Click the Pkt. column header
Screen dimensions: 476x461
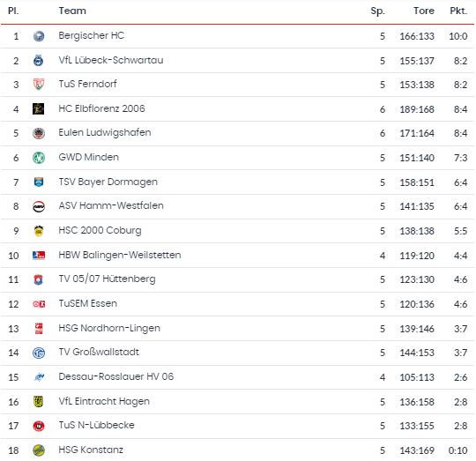458,11
